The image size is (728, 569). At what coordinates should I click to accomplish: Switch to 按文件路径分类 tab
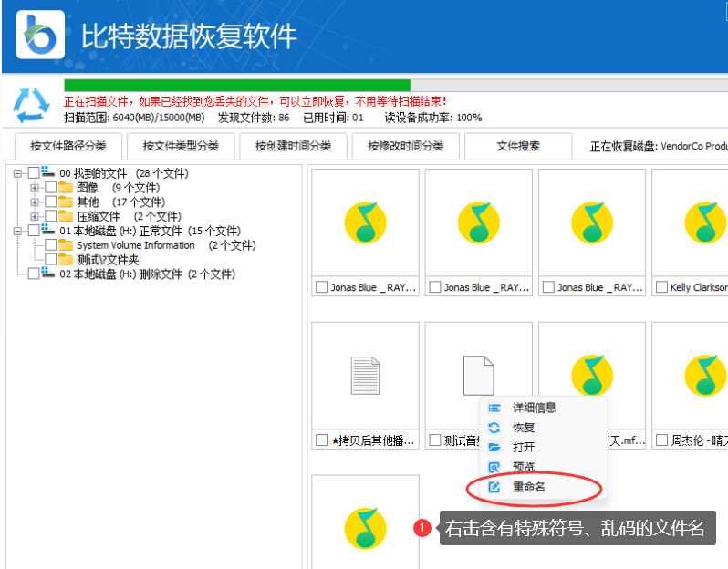68,146
